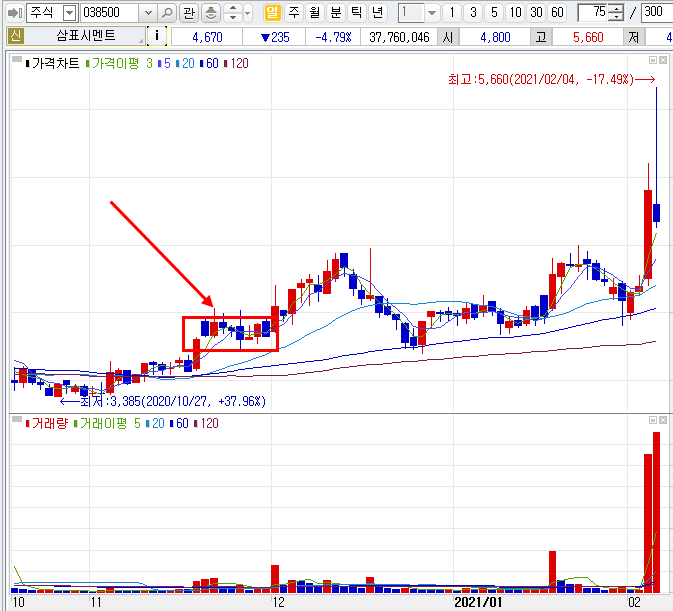Screen dimensions: 673x611
Task: Click the link-arrow icon before 주식
Action: pyautogui.click(x=15, y=13)
